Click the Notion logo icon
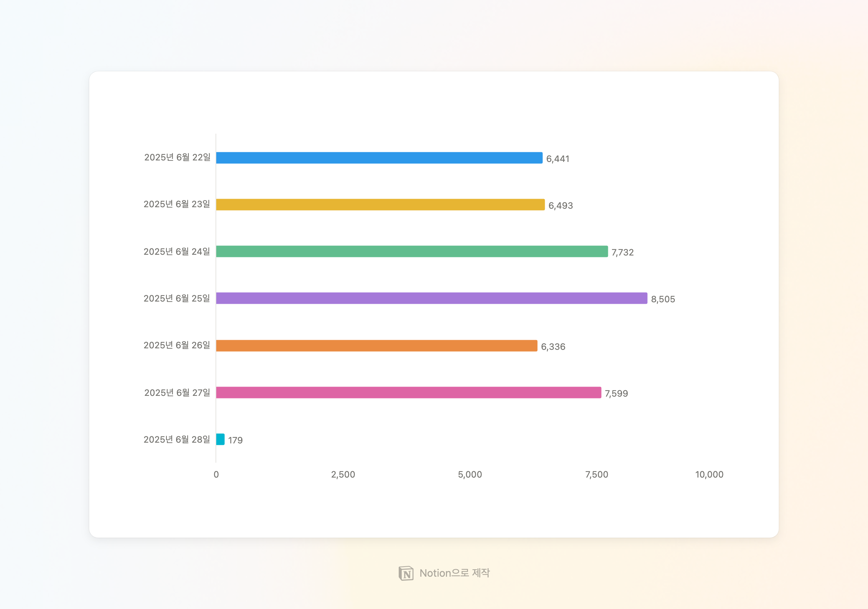Viewport: 868px width, 609px height. (x=406, y=573)
